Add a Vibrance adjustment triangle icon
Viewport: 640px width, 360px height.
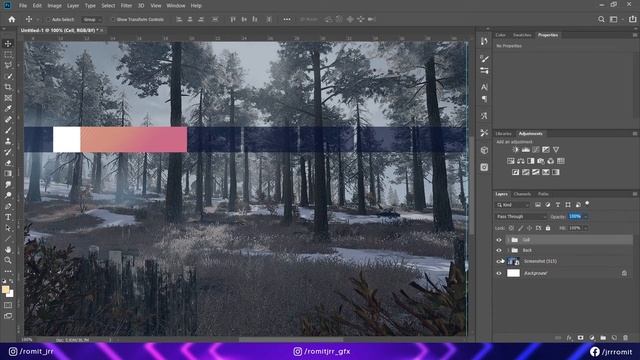pyautogui.click(x=556, y=150)
